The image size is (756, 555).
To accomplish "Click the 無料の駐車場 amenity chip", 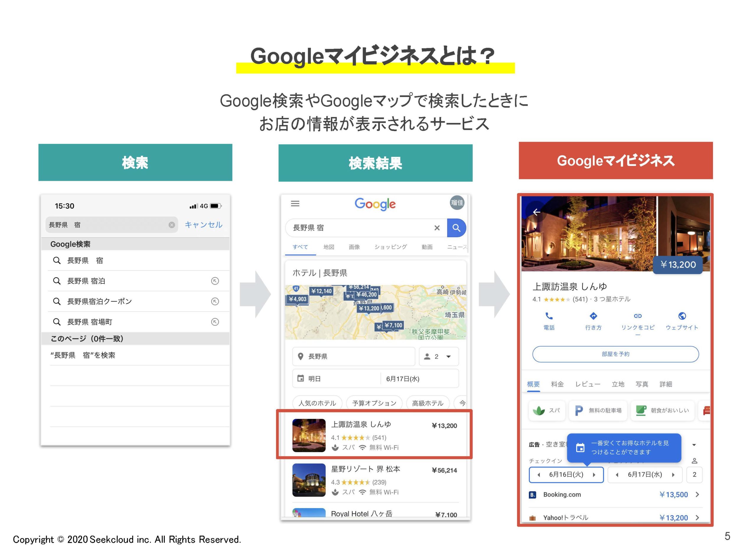I will [x=598, y=411].
